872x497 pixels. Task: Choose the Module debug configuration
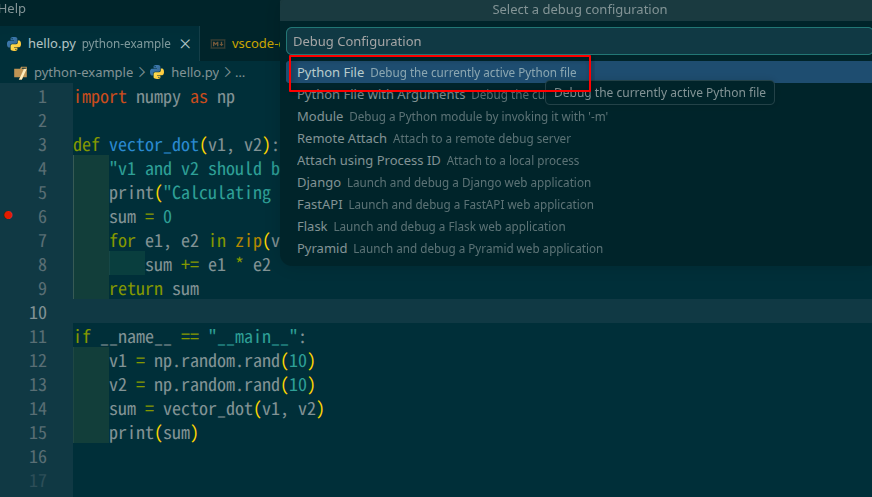(x=579, y=117)
